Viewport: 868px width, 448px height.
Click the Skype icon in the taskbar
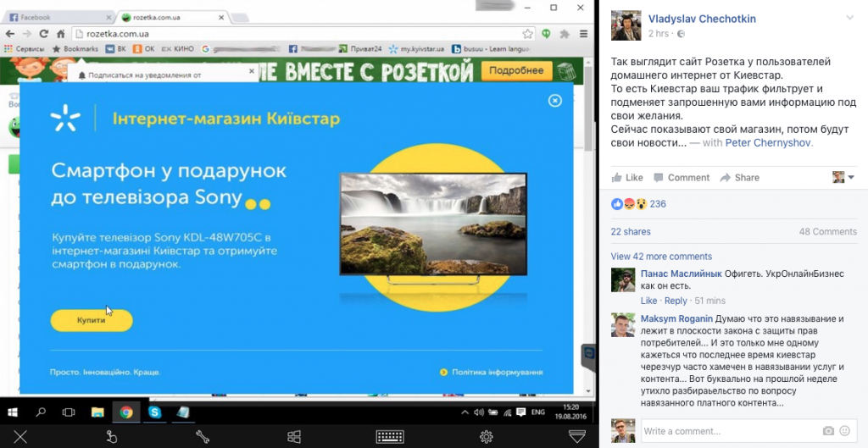coord(154,412)
